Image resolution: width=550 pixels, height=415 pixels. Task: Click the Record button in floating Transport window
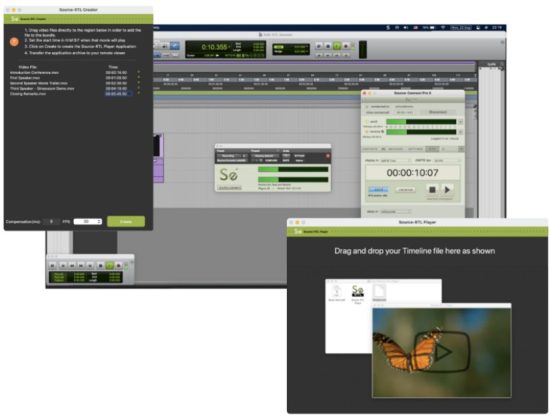click(x=118, y=266)
